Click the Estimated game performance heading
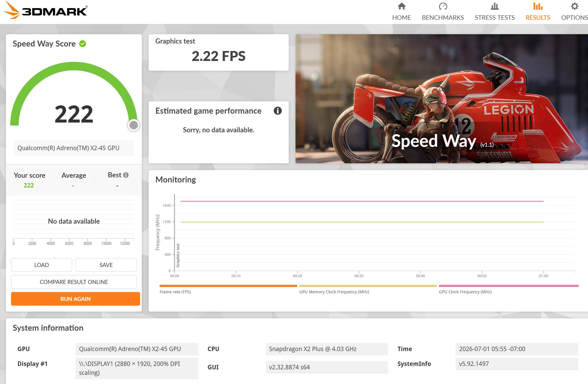Screen dimensions: 588x384 (208, 111)
